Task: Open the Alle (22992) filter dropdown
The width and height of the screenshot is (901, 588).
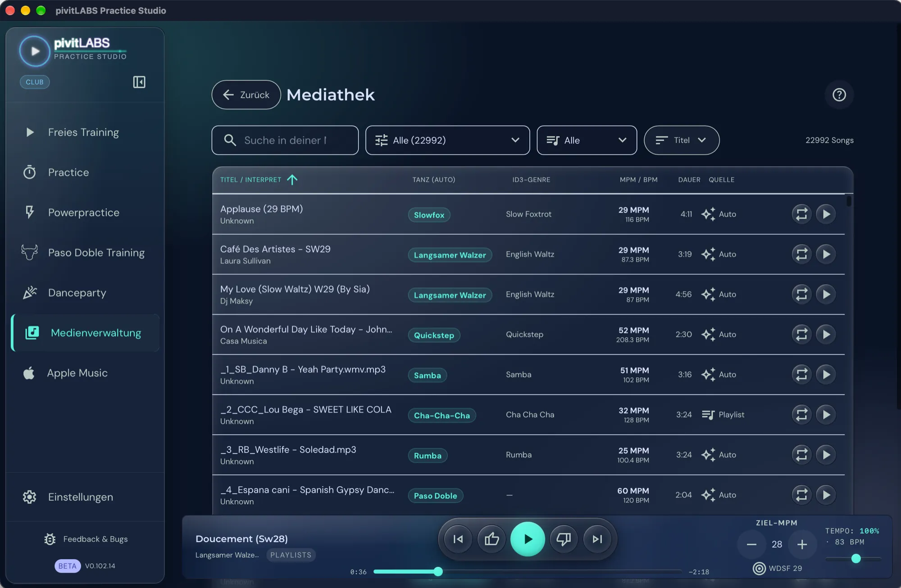Action: click(447, 140)
